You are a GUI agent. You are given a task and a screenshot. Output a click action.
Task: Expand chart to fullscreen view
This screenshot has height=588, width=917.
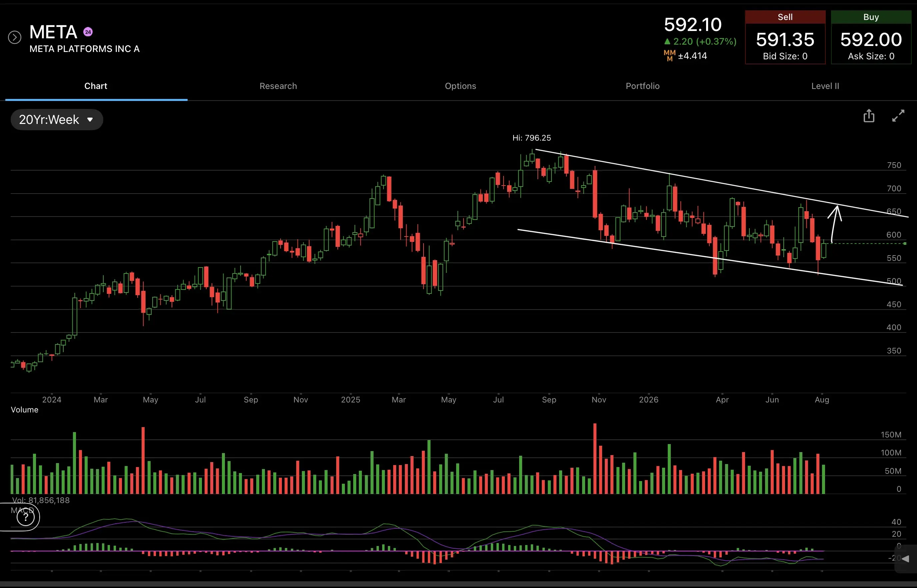click(898, 116)
